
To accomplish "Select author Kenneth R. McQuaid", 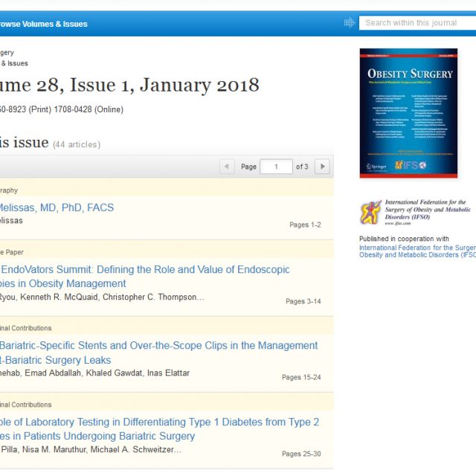I will click(x=62, y=297).
